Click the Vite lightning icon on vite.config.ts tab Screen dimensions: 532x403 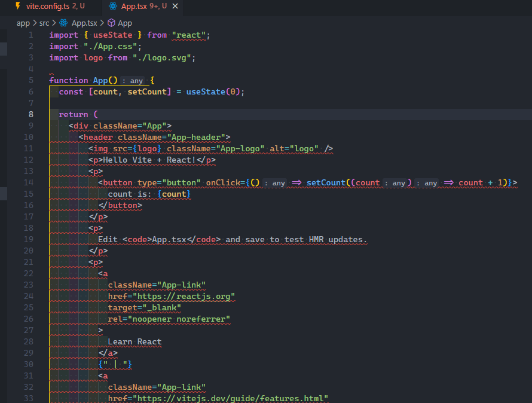[18, 6]
